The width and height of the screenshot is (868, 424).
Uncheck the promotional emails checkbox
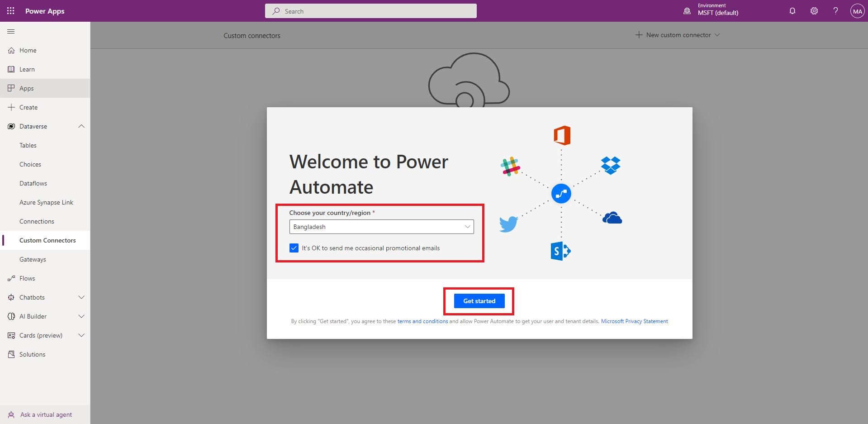click(294, 248)
